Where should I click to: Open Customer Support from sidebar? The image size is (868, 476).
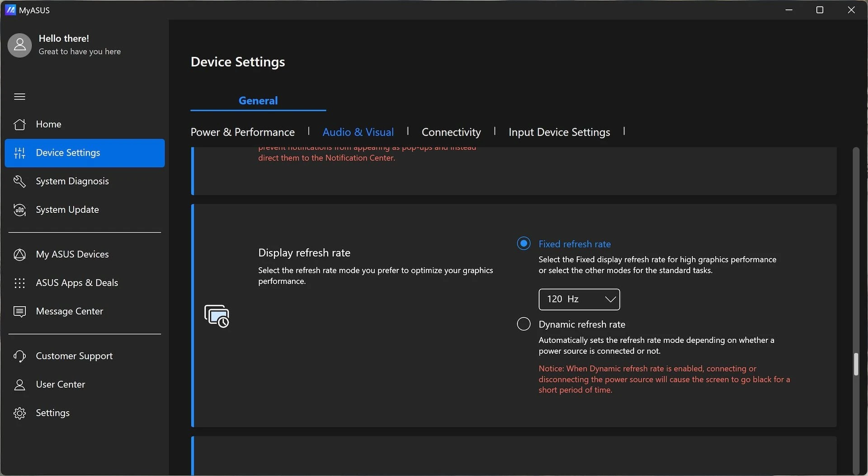85,356
